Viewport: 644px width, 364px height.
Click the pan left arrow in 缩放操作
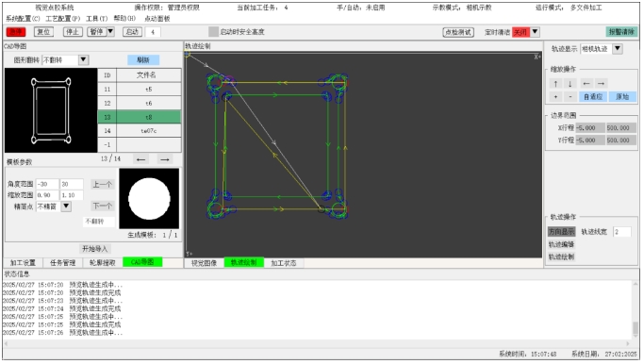[x=586, y=84]
